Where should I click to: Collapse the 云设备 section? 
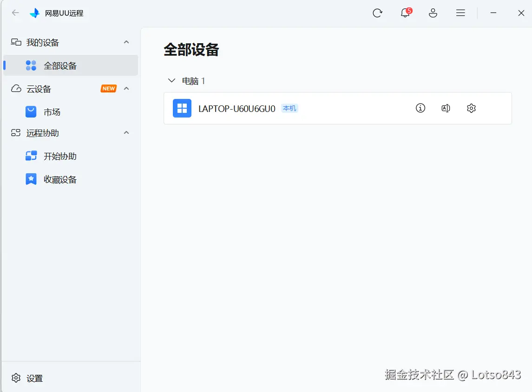click(126, 89)
